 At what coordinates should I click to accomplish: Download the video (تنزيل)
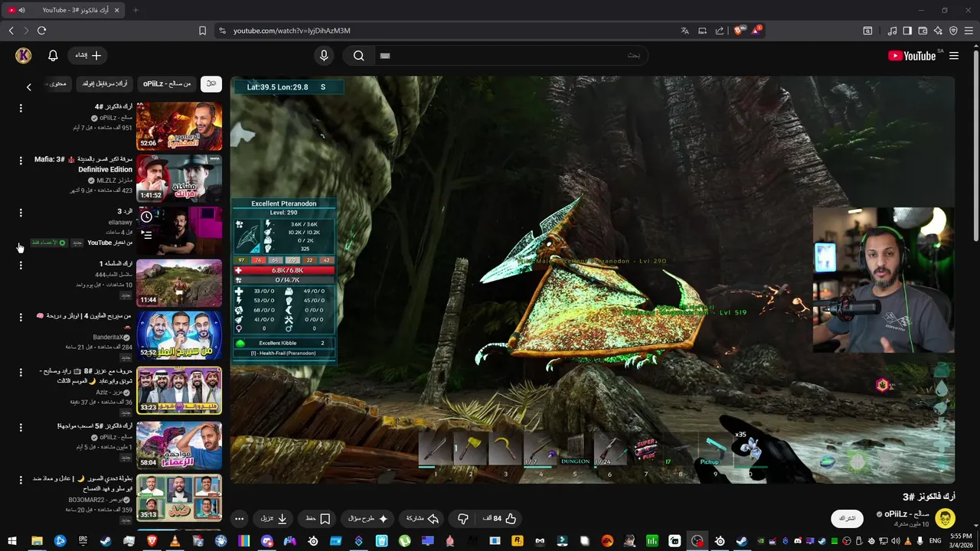coord(273,518)
